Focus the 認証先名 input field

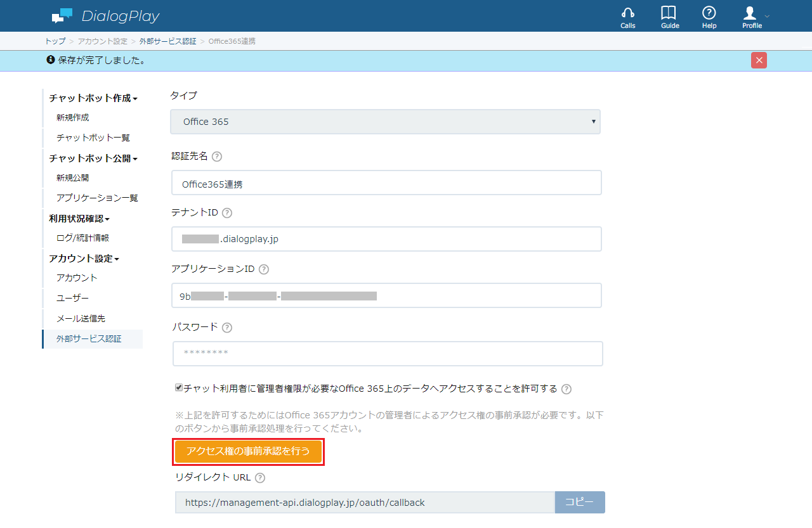pyautogui.click(x=386, y=183)
